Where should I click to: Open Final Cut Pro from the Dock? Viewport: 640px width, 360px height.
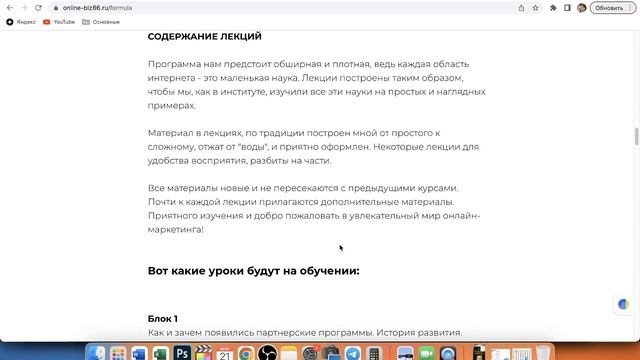pyautogui.click(x=203, y=353)
